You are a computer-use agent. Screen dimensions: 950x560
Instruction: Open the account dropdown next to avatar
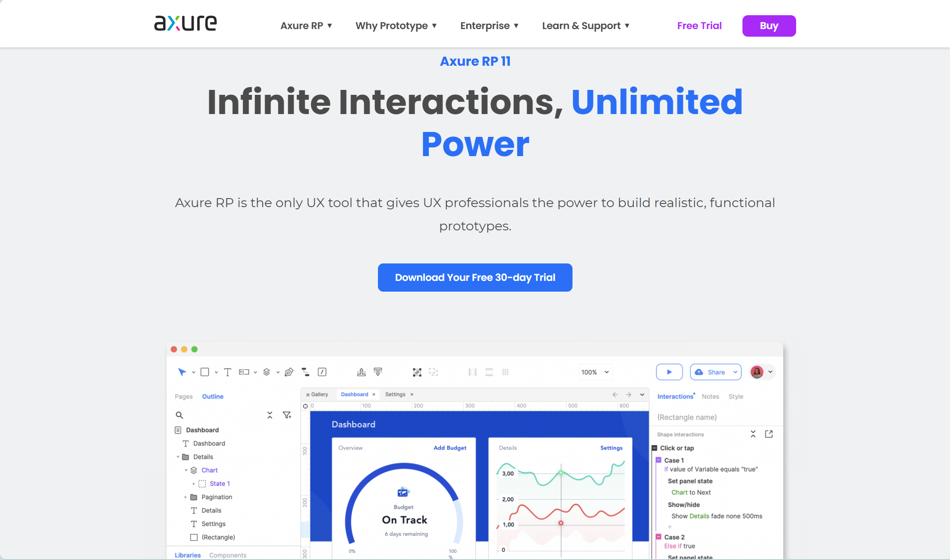tap(770, 372)
